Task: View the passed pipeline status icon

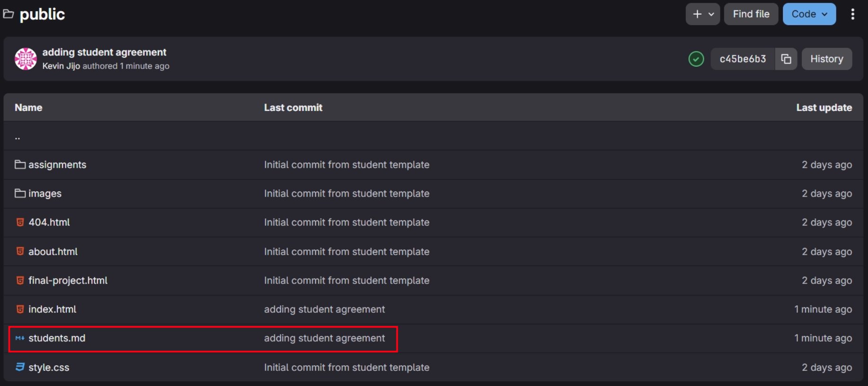Action: [x=696, y=59]
